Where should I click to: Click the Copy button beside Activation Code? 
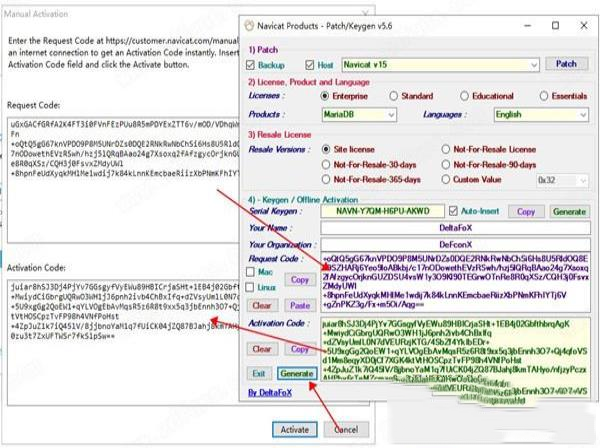tap(300, 349)
